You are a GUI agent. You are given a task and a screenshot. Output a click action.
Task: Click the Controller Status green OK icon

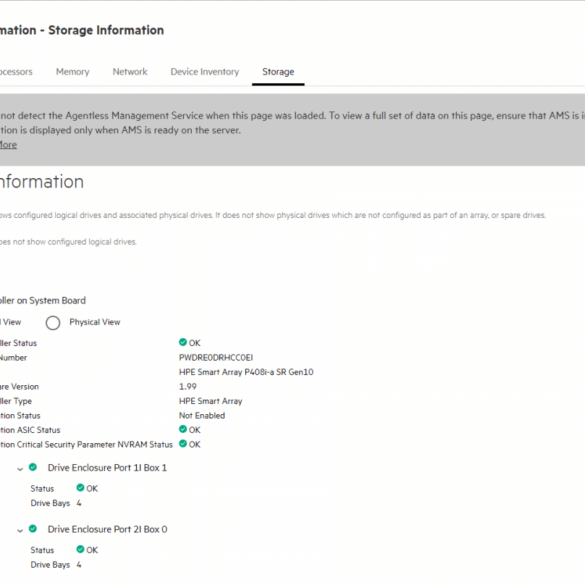pos(183,342)
